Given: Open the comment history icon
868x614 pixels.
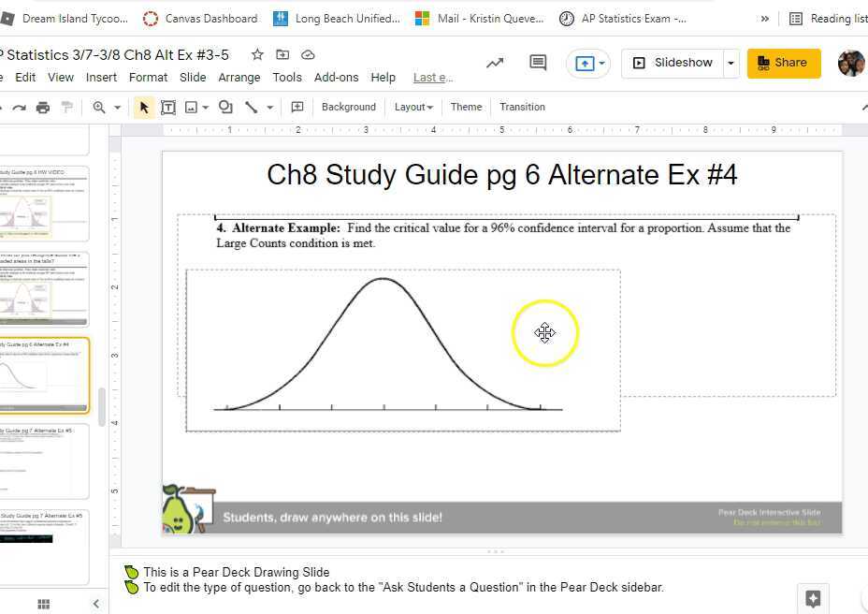Looking at the screenshot, I should tap(538, 62).
